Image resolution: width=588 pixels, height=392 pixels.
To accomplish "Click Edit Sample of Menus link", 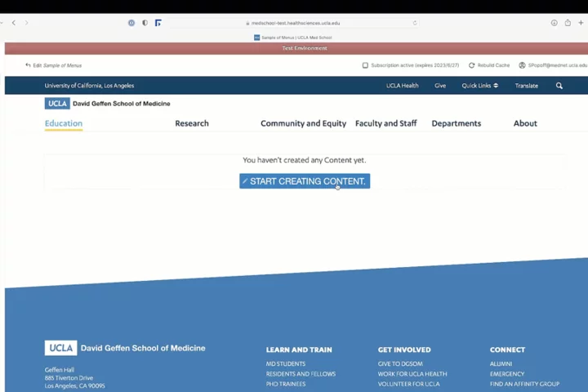I will [54, 65].
